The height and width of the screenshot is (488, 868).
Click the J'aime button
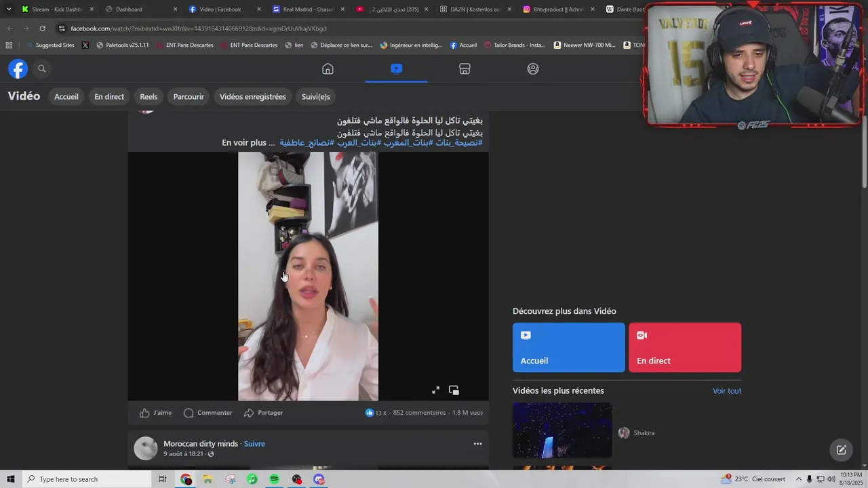pyautogui.click(x=155, y=413)
